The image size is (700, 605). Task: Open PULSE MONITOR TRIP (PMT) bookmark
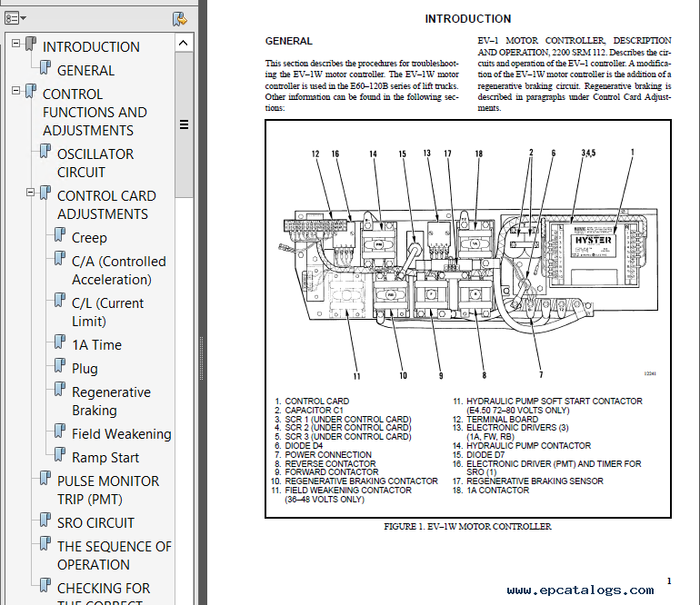pyautogui.click(x=108, y=491)
